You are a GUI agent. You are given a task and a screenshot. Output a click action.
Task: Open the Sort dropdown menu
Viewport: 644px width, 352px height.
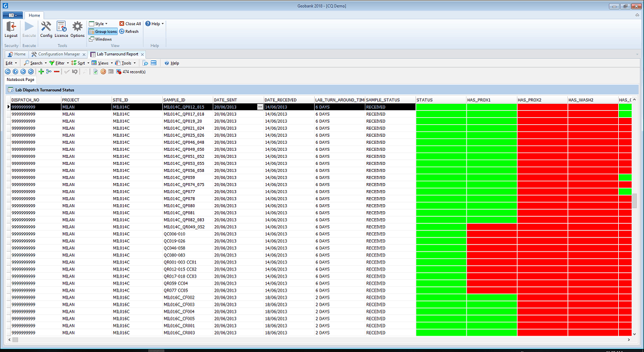pyautogui.click(x=79, y=63)
